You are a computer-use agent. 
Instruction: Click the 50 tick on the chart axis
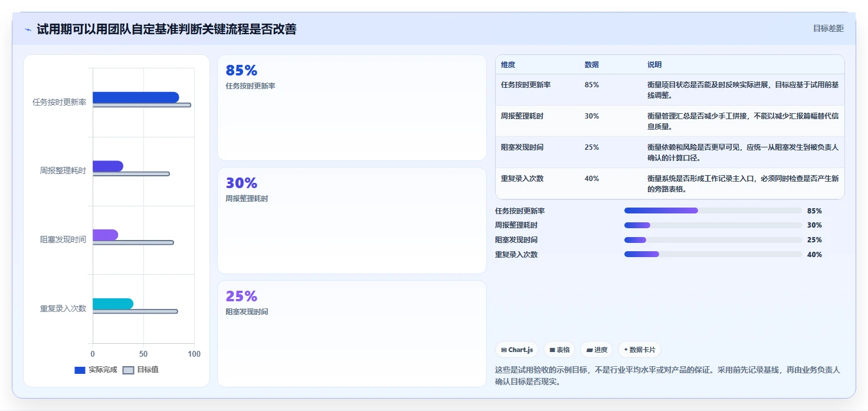(143, 354)
